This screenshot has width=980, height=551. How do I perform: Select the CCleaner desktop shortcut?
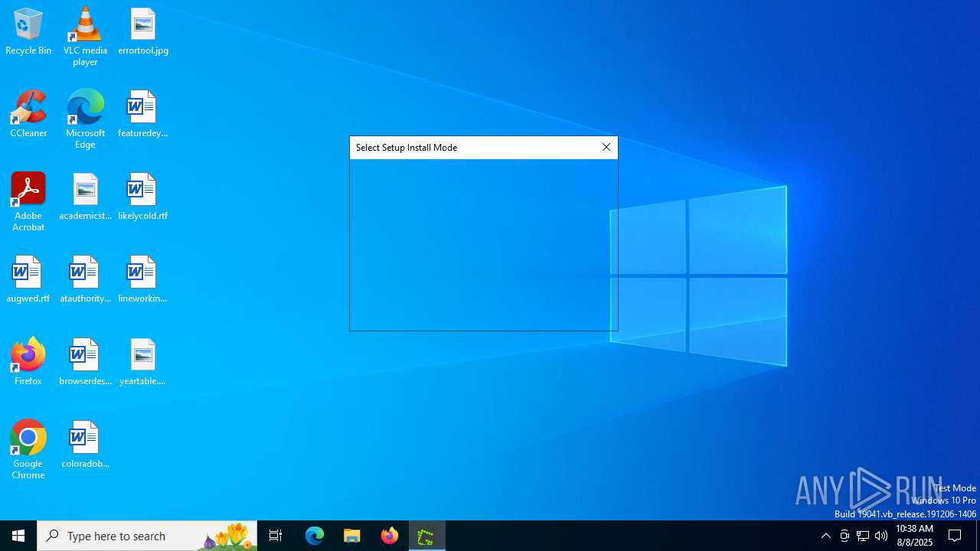(28, 114)
